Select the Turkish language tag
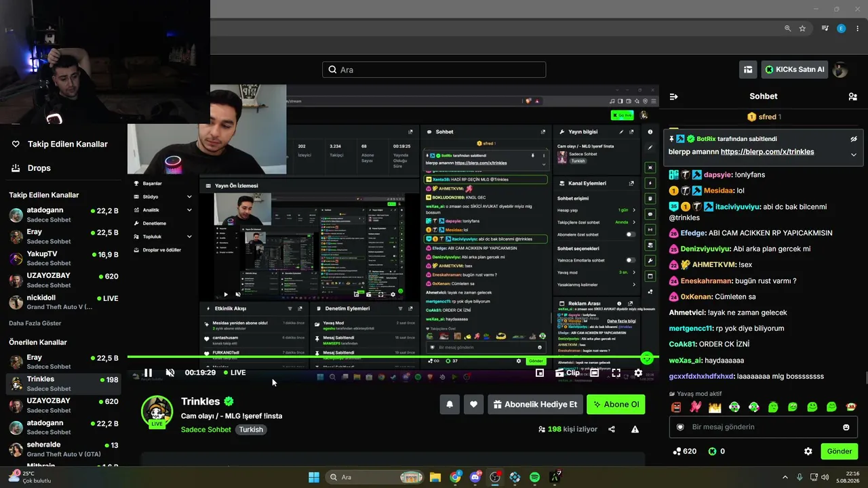The height and width of the screenshot is (488, 868). [x=251, y=430]
